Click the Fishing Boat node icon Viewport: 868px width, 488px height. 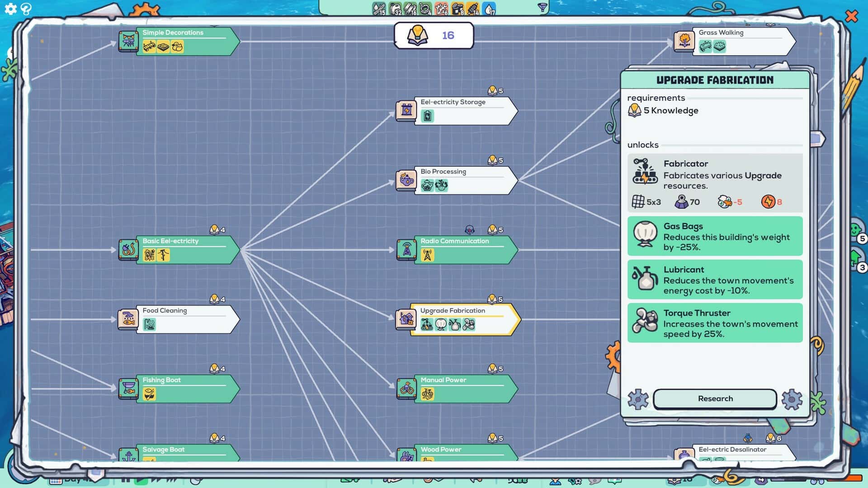tap(128, 389)
